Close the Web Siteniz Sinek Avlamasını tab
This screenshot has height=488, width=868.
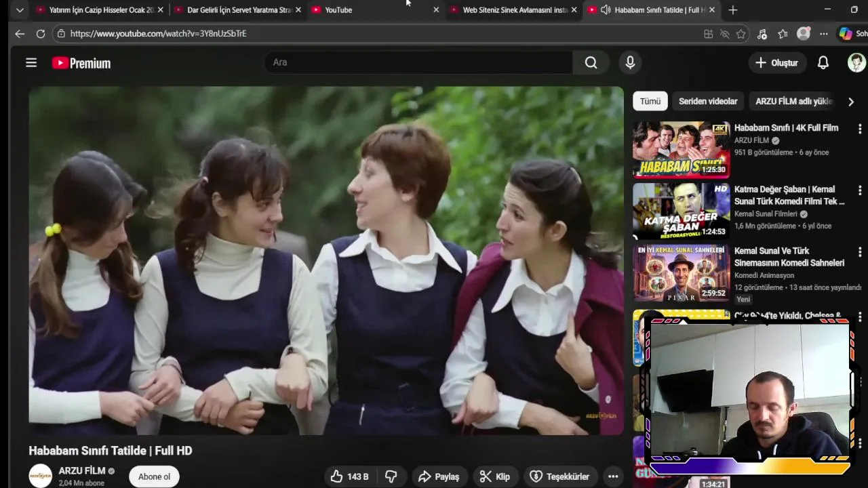click(574, 10)
